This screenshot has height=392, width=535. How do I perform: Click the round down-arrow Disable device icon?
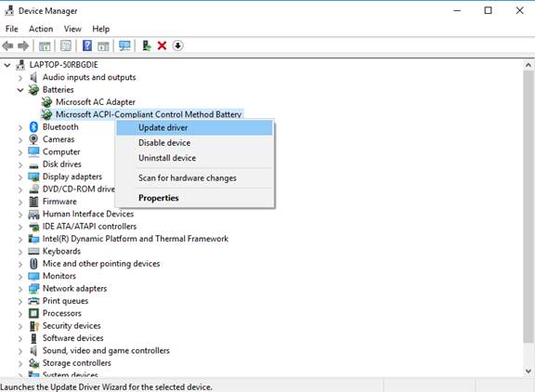(x=177, y=46)
